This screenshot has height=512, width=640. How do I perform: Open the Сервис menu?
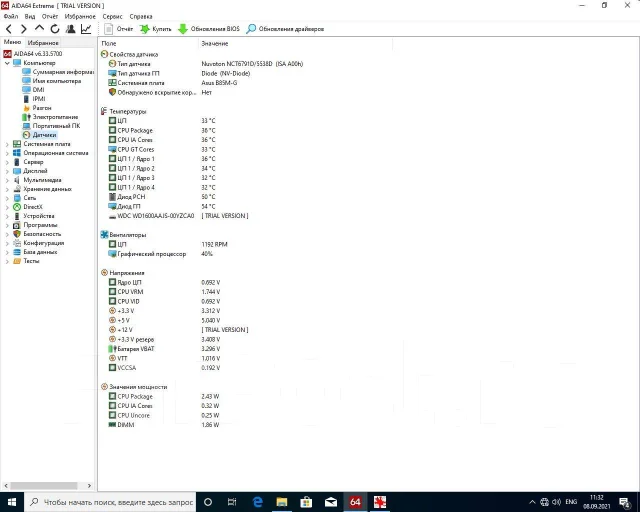(112, 16)
